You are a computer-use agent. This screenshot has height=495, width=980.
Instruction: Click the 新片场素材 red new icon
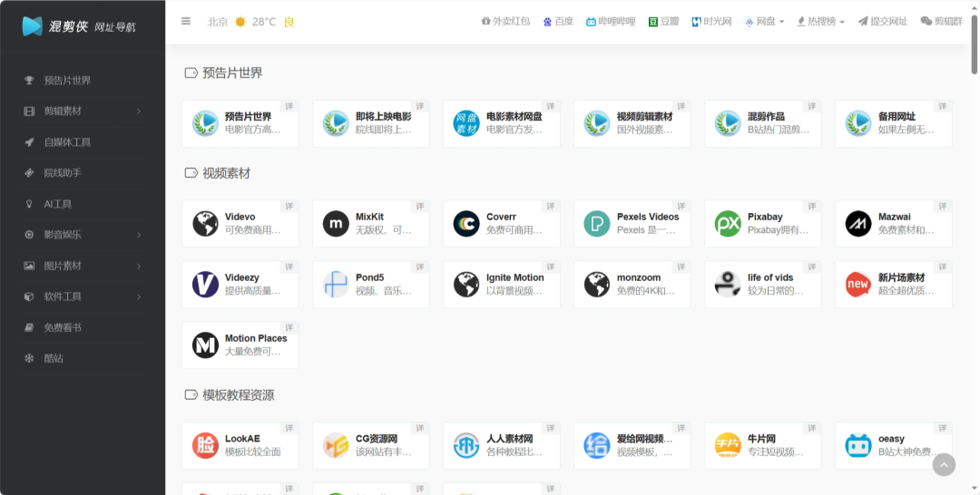(x=858, y=284)
